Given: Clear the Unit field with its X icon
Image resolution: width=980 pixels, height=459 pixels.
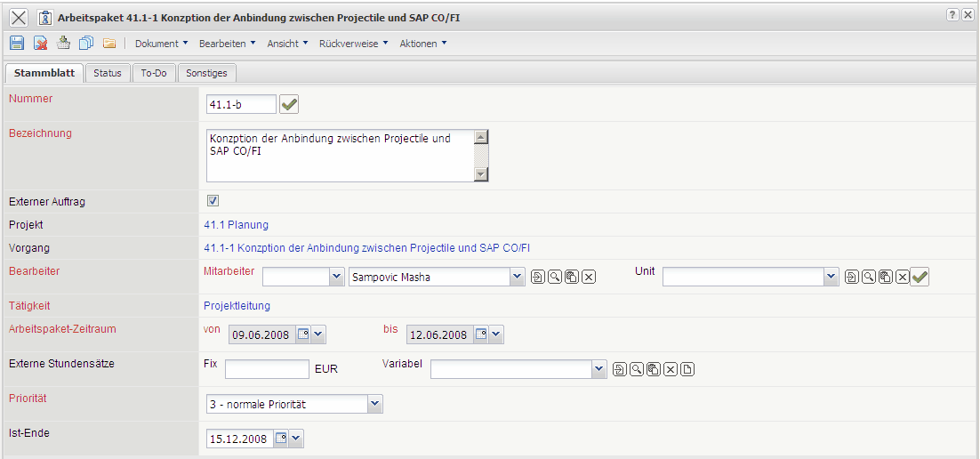Looking at the screenshot, I should (903, 277).
